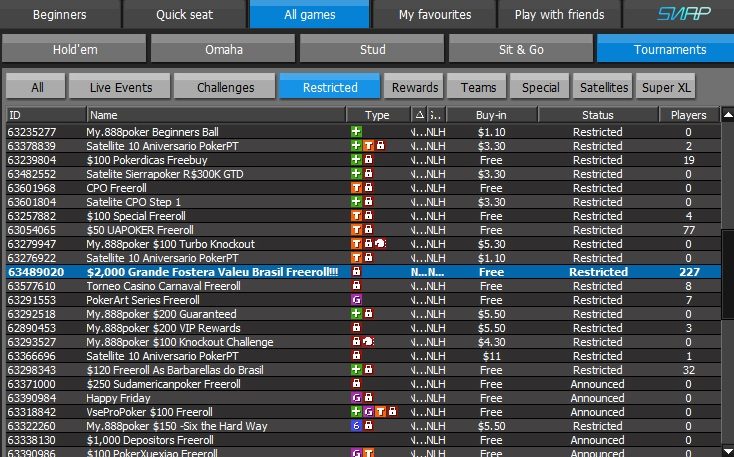Sort tournaments by Players column header

[689, 115]
